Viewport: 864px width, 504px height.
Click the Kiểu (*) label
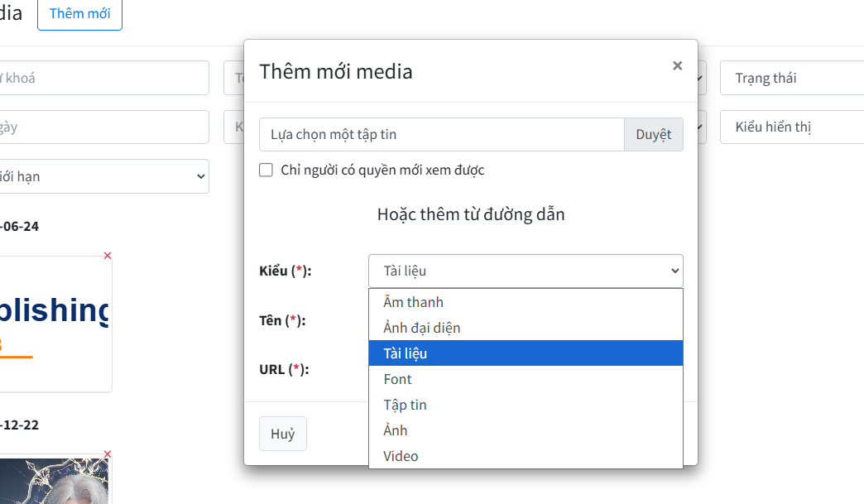pyautogui.click(x=286, y=271)
